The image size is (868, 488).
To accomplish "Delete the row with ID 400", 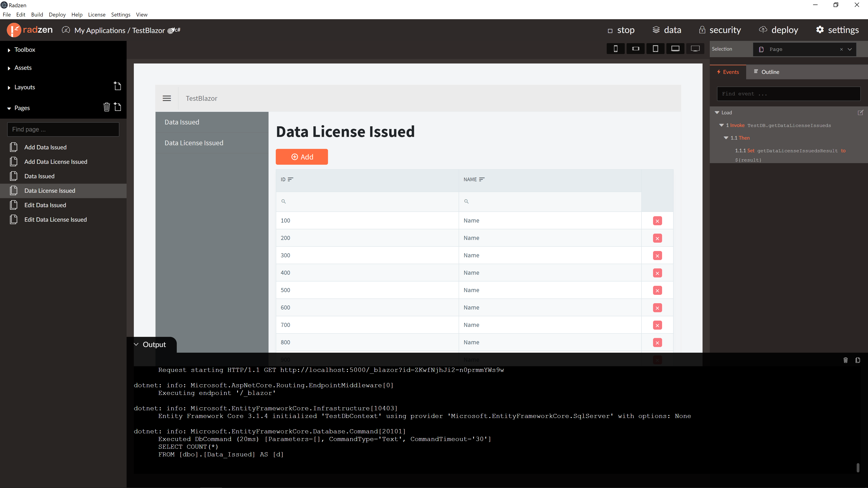I will coord(657,273).
